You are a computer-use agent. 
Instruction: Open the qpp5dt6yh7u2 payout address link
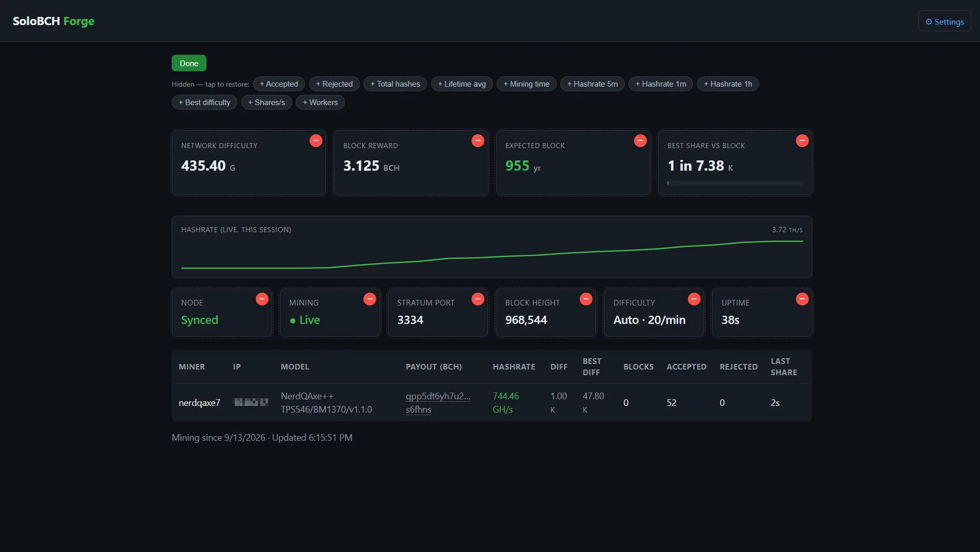pos(438,402)
